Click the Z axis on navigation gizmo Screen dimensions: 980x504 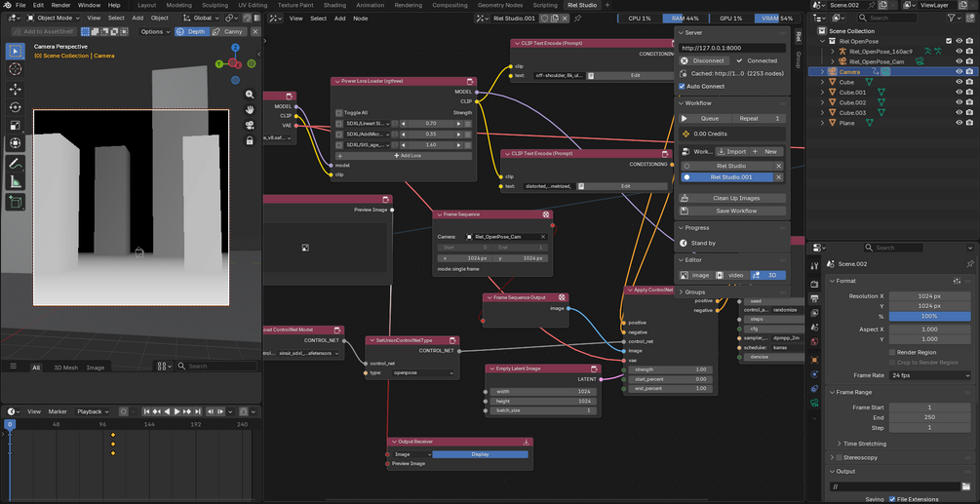235,48
